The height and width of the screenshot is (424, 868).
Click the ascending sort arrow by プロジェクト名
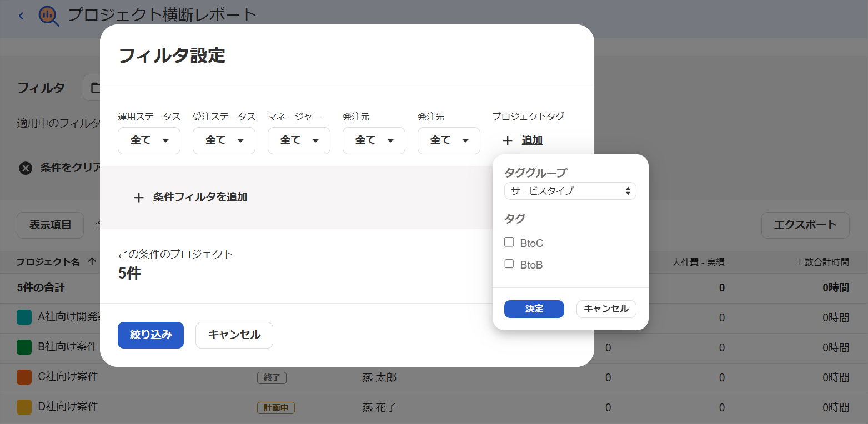[x=92, y=262]
